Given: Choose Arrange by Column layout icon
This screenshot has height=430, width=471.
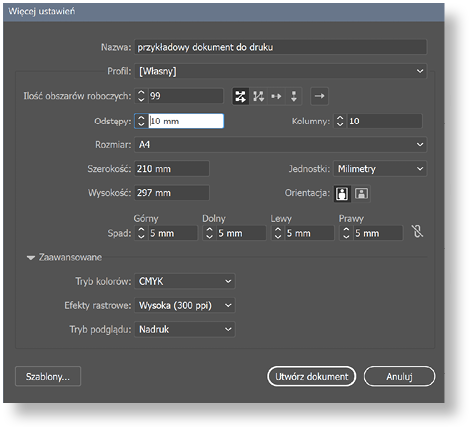Looking at the screenshot, I should 294,96.
